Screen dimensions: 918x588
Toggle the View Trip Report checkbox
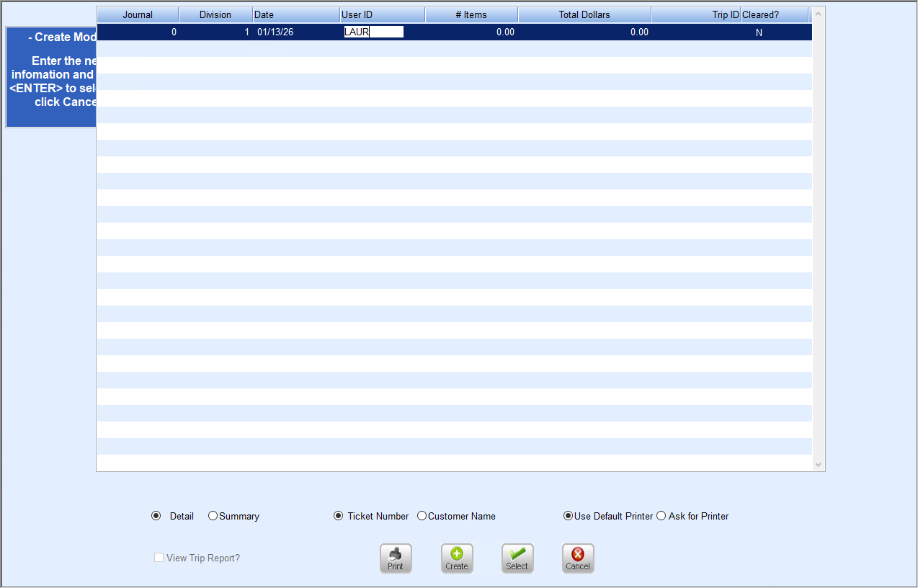coord(159,558)
